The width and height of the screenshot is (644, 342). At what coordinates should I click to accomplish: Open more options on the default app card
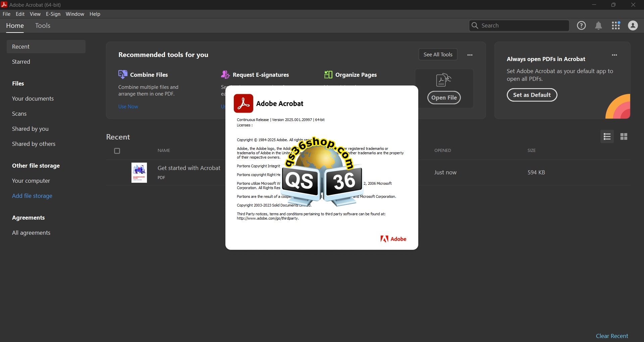614,55
